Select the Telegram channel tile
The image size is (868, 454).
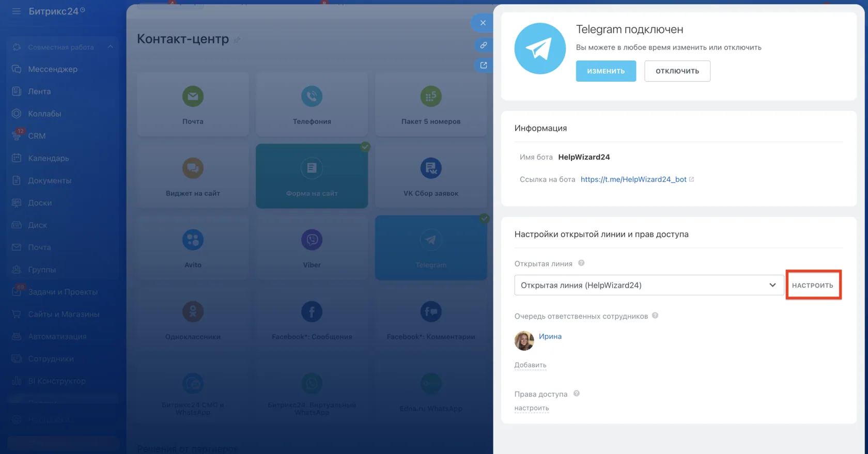point(431,248)
